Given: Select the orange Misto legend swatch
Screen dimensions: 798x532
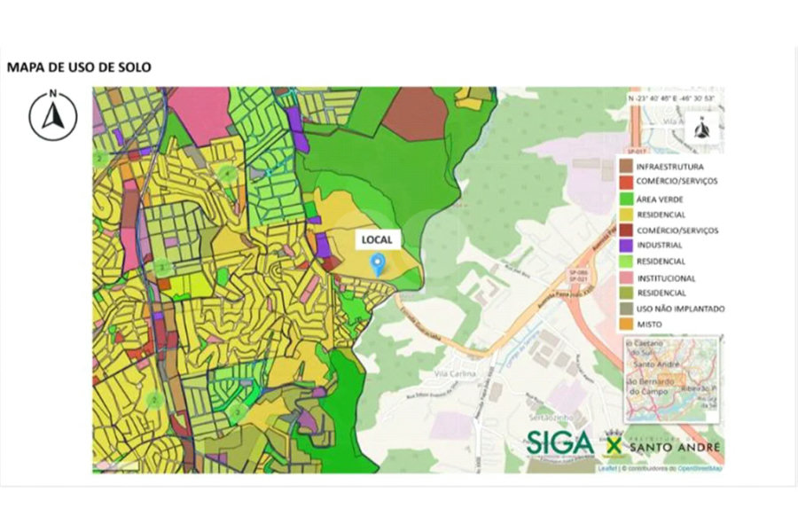Looking at the screenshot, I should (x=626, y=324).
